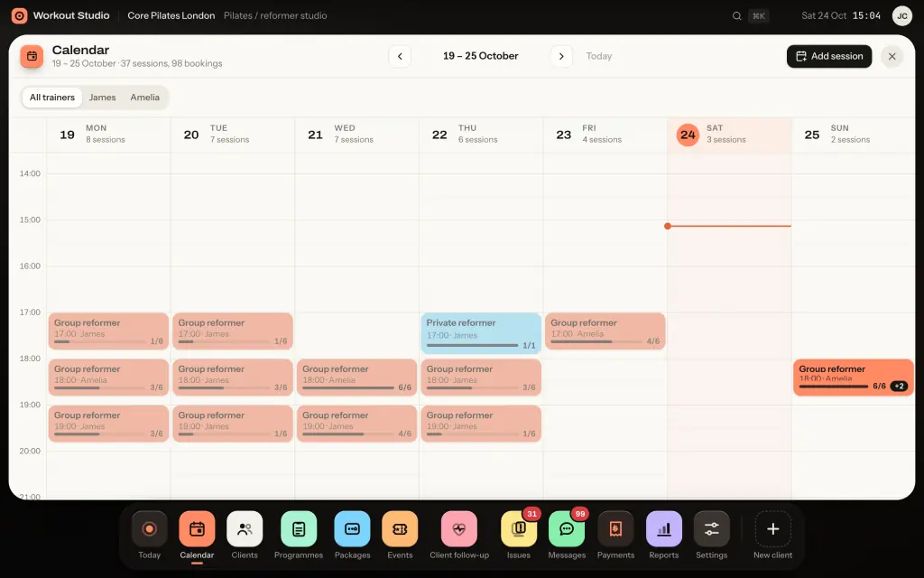The image size is (924, 578).
Task: Select Saturday 24 highlighted day header
Action: pos(729,135)
